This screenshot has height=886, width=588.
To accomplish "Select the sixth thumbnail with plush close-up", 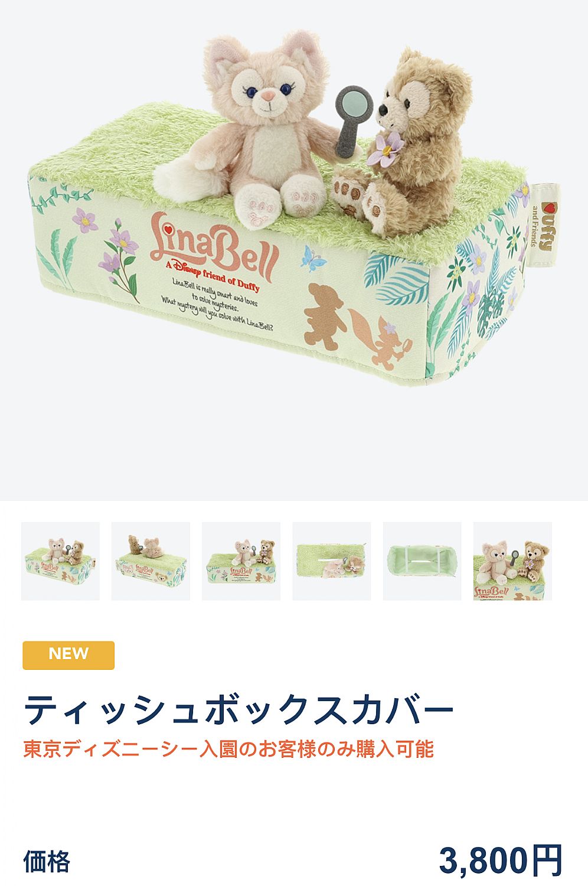I will click(512, 561).
